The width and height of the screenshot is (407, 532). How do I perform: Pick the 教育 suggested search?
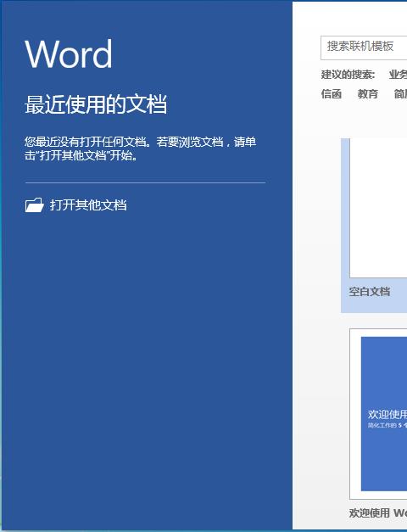click(368, 94)
